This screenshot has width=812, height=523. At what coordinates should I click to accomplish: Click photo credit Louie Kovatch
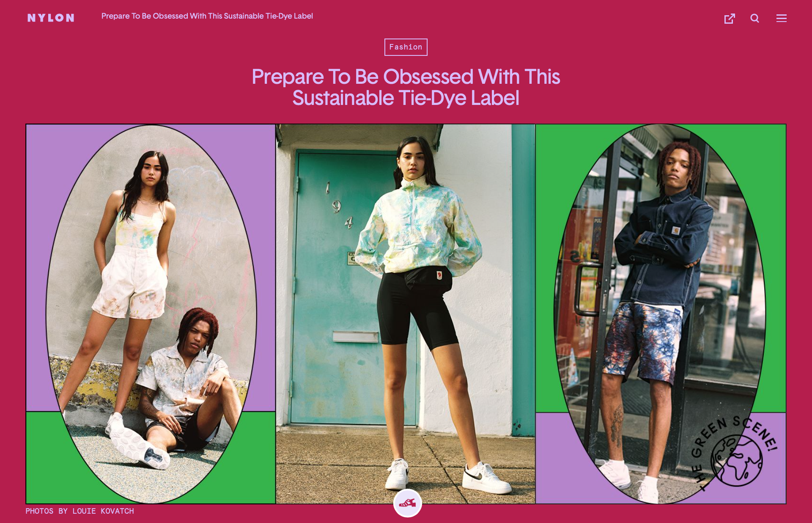(x=80, y=511)
